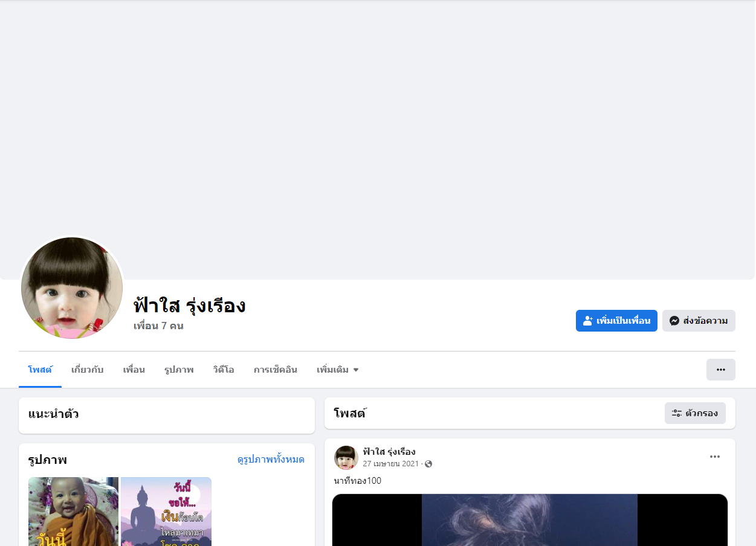Screen dimensions: 756x546
Task: Switch to the เกี่ยวกับ tab
Action: (x=88, y=370)
